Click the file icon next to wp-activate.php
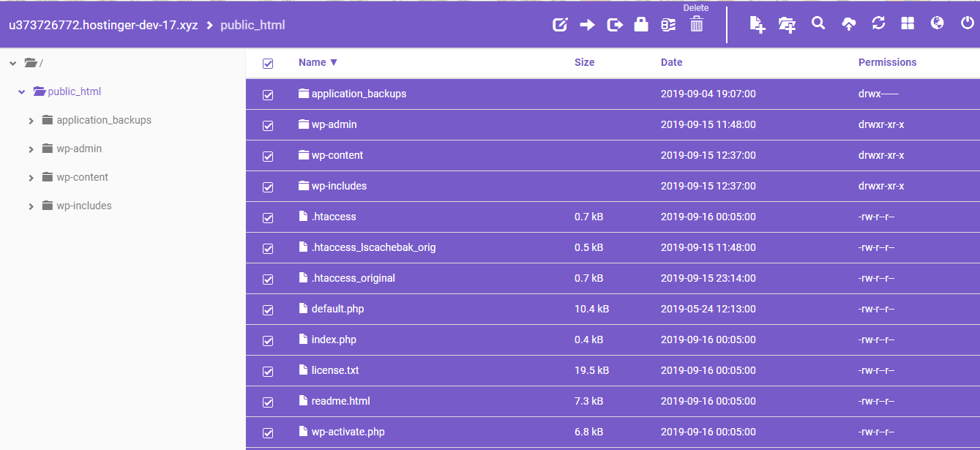This screenshot has height=450, width=980. [304, 432]
